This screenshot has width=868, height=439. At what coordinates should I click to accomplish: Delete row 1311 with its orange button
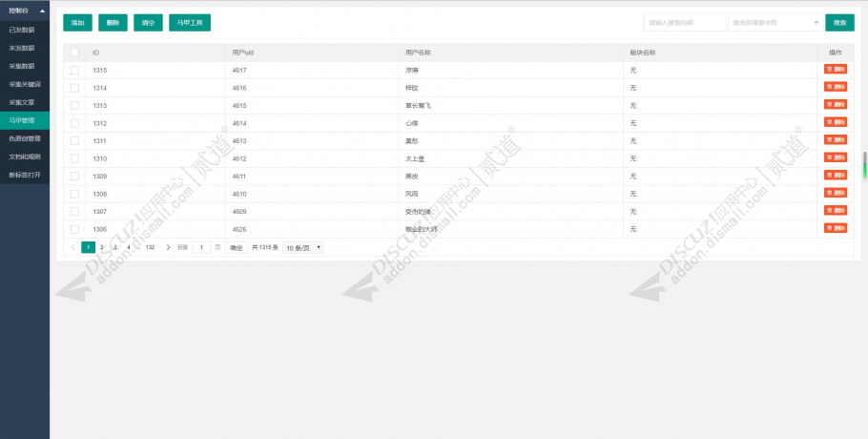pyautogui.click(x=836, y=139)
